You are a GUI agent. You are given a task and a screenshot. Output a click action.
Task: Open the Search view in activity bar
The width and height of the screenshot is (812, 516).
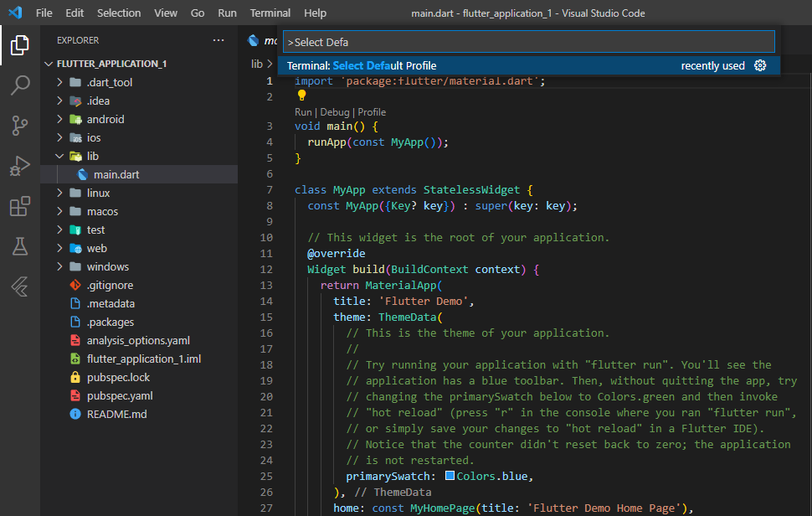pos(20,85)
